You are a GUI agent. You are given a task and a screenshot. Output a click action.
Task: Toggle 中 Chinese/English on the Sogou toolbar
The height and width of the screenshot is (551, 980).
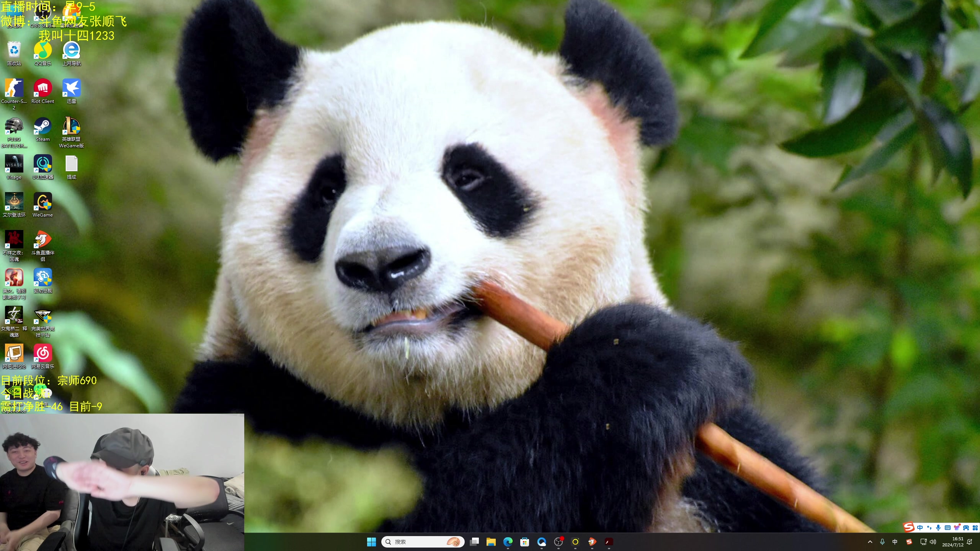pos(920,528)
